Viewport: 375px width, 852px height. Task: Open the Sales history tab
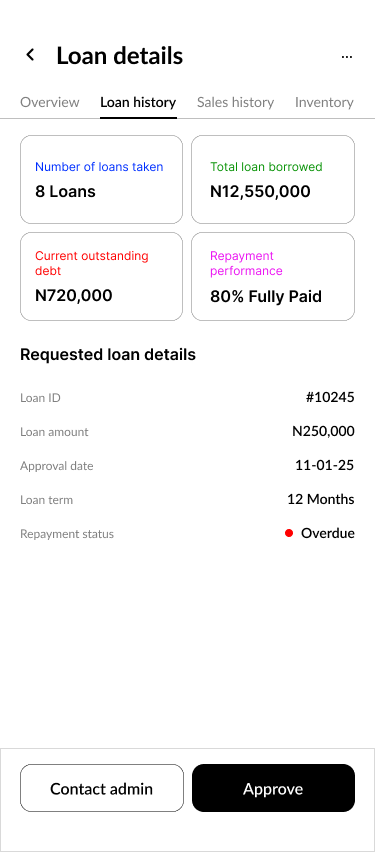pyautogui.click(x=235, y=102)
